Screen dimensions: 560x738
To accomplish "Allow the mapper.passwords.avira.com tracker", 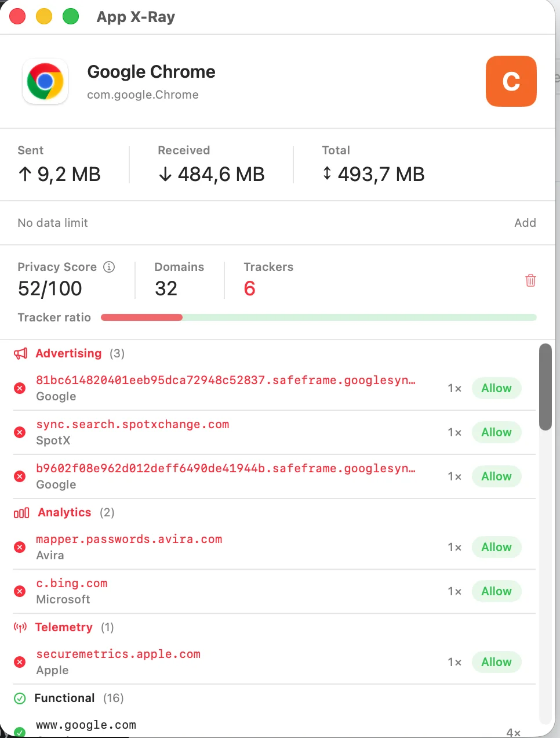I will coord(496,547).
